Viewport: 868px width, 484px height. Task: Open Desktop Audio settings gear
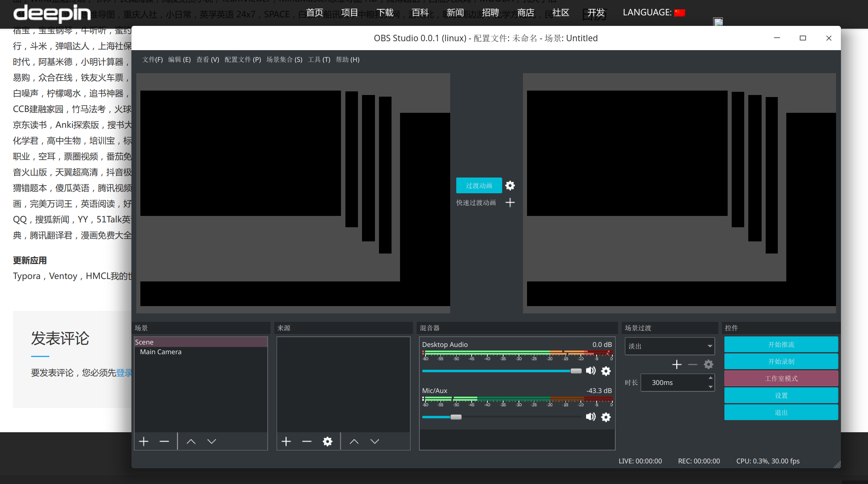tap(606, 371)
